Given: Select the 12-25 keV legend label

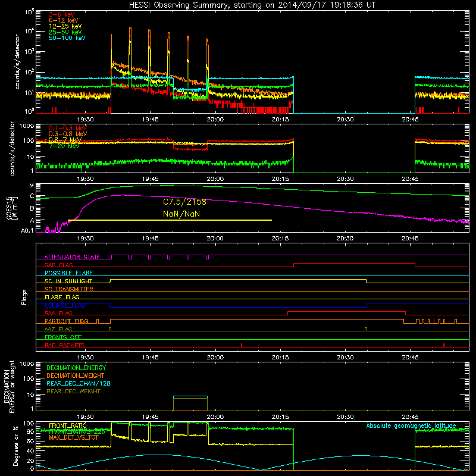Looking at the screenshot, I should click(65, 26).
